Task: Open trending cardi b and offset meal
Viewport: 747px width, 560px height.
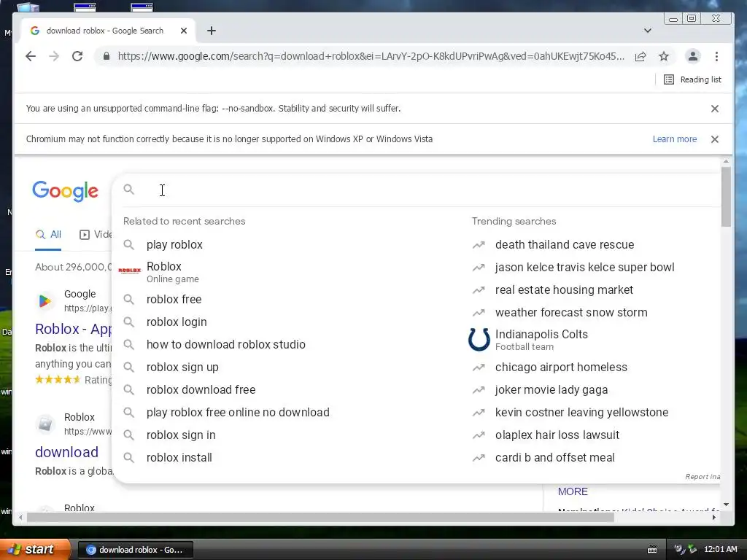Action: coord(554,458)
